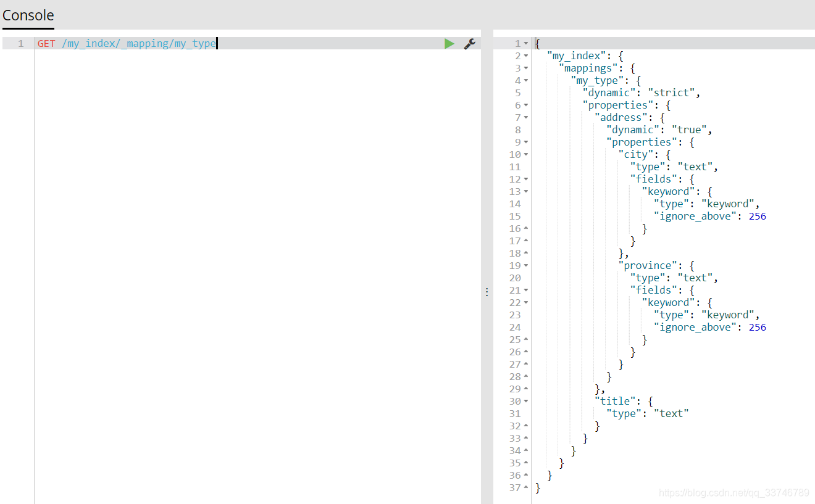Click the GET request line in the editor
This screenshot has height=504, width=815.
tap(127, 44)
